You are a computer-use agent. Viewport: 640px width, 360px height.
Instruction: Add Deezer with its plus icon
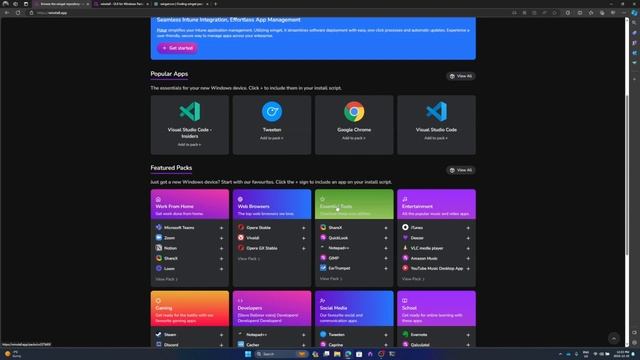(x=468, y=238)
